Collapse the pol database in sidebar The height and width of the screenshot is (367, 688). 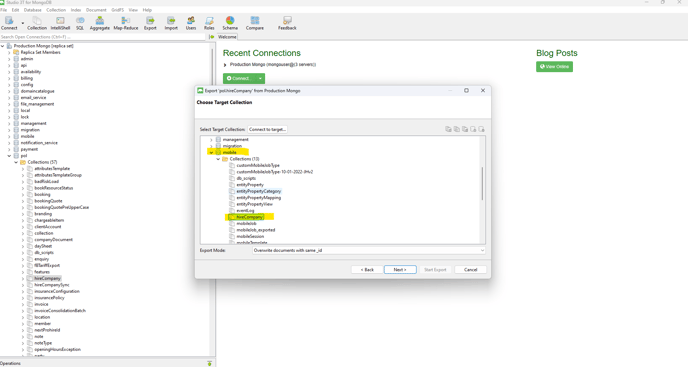(9, 156)
